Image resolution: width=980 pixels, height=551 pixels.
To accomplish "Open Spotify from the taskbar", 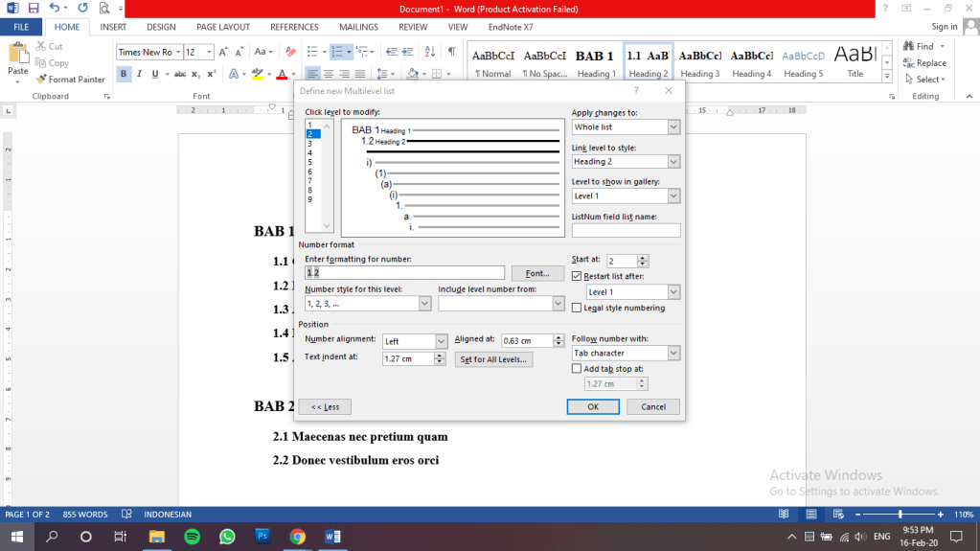I will click(191, 536).
